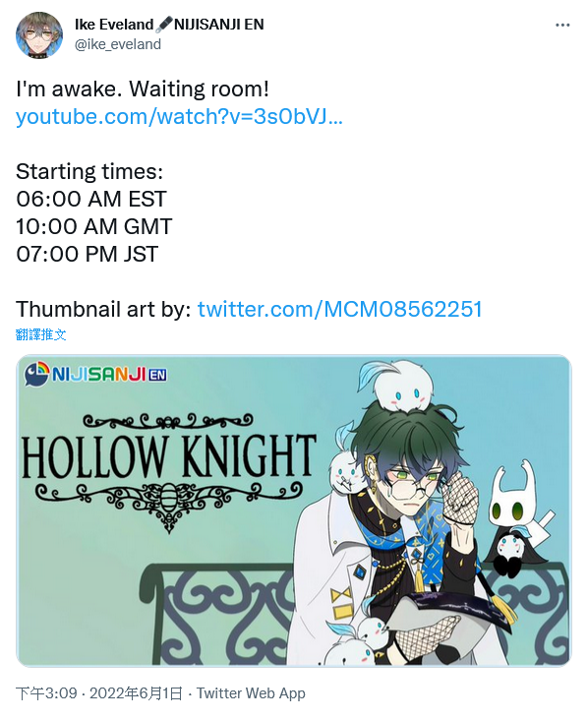
Task: Click the Ike Eveland display name
Action: point(114,25)
